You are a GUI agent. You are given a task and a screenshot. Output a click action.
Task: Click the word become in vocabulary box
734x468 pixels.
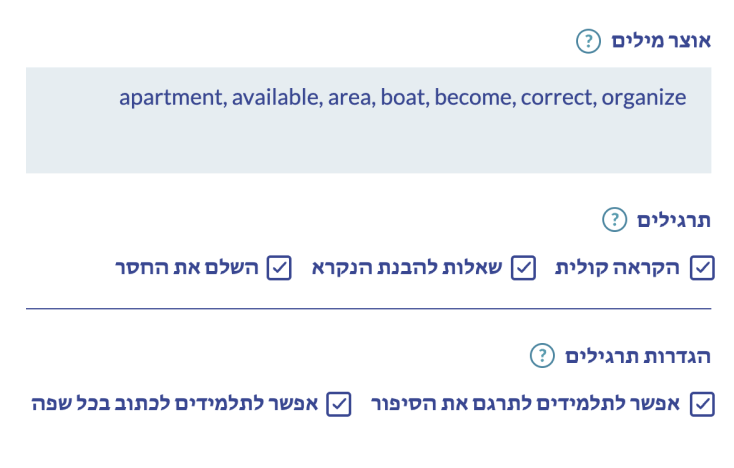click(475, 97)
